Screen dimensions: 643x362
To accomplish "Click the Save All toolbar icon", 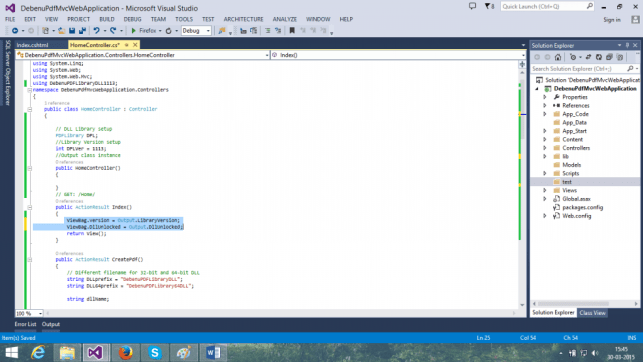I will [x=82, y=31].
